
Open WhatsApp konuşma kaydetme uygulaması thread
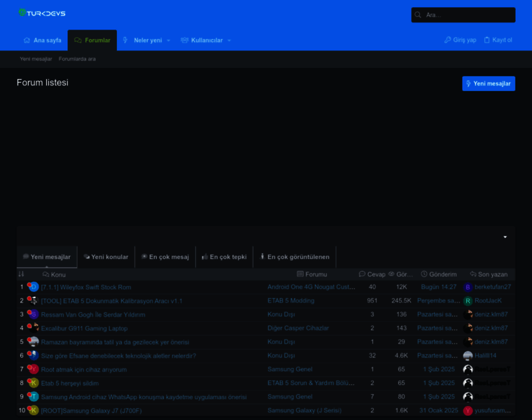click(144, 397)
